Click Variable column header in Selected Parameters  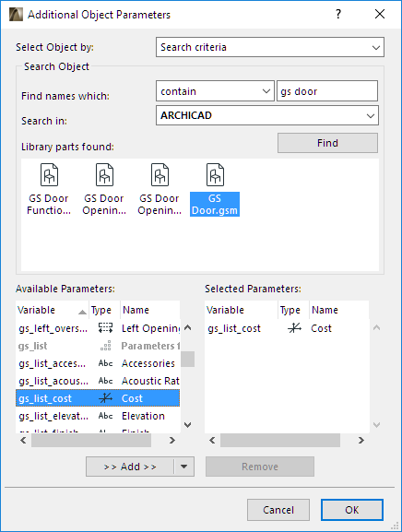(242, 310)
